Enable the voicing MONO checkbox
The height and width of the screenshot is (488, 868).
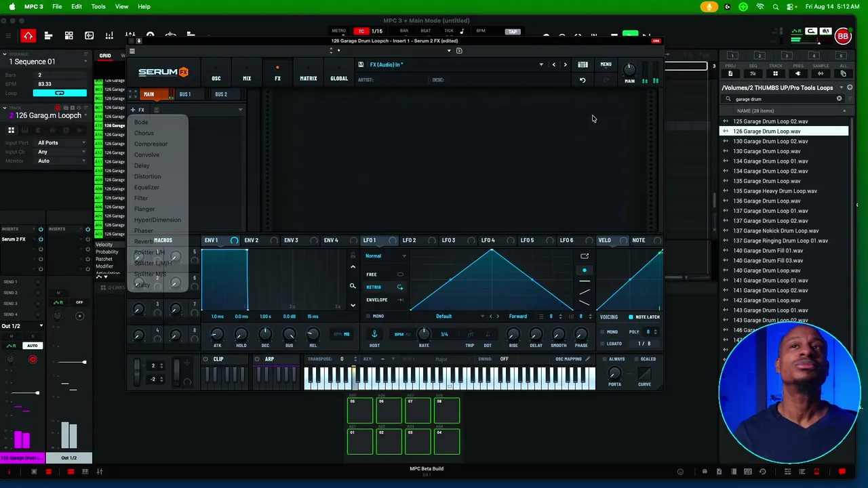[603, 332]
